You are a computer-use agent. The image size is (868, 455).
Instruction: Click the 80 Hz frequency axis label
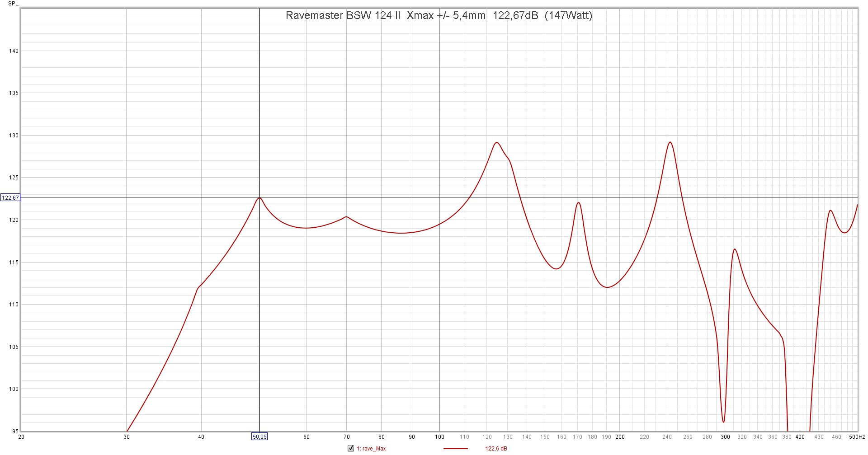pyautogui.click(x=382, y=437)
